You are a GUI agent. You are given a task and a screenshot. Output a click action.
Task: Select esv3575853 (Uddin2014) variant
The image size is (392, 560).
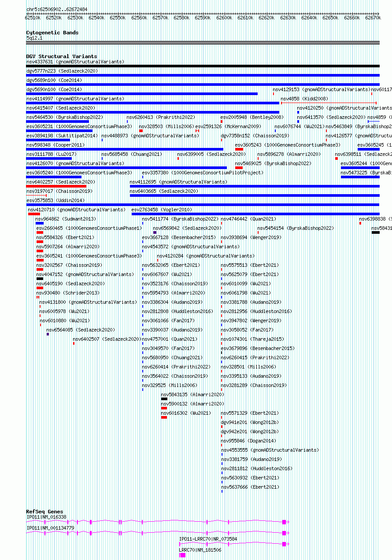pos(55,200)
